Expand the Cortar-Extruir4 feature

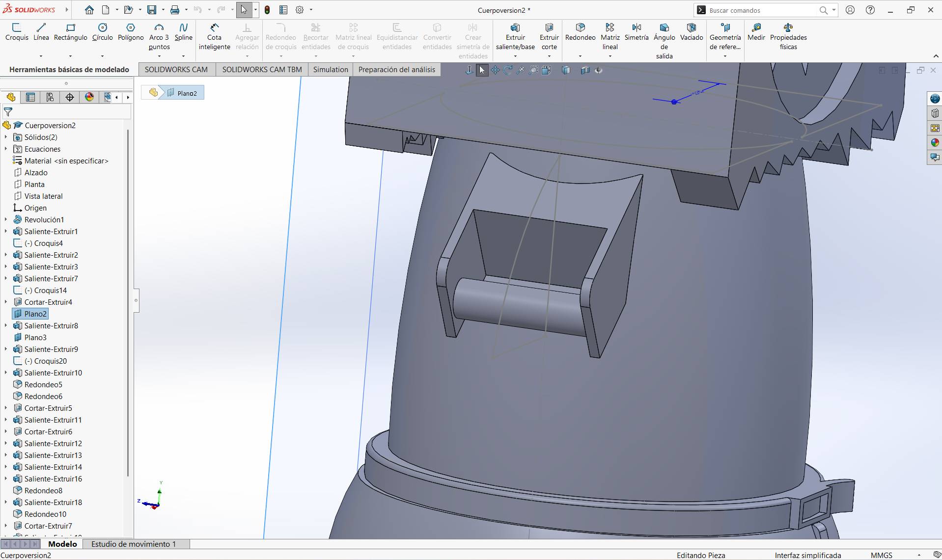point(6,302)
